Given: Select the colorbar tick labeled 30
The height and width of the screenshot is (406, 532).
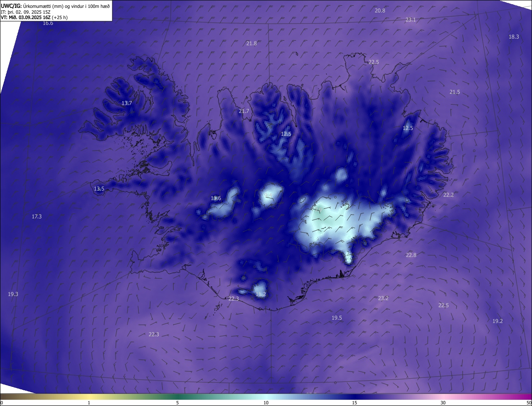Looking at the screenshot, I should pyautogui.click(x=443, y=403).
